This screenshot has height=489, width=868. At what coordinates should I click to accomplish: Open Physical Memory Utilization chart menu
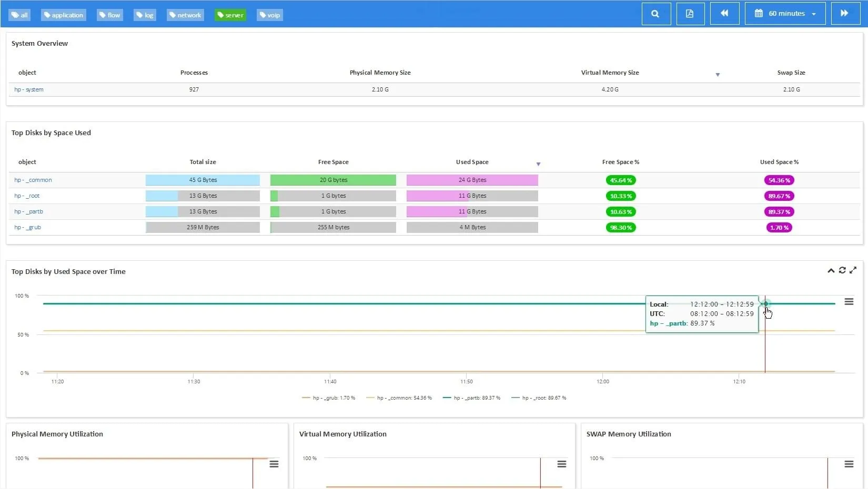(x=274, y=464)
